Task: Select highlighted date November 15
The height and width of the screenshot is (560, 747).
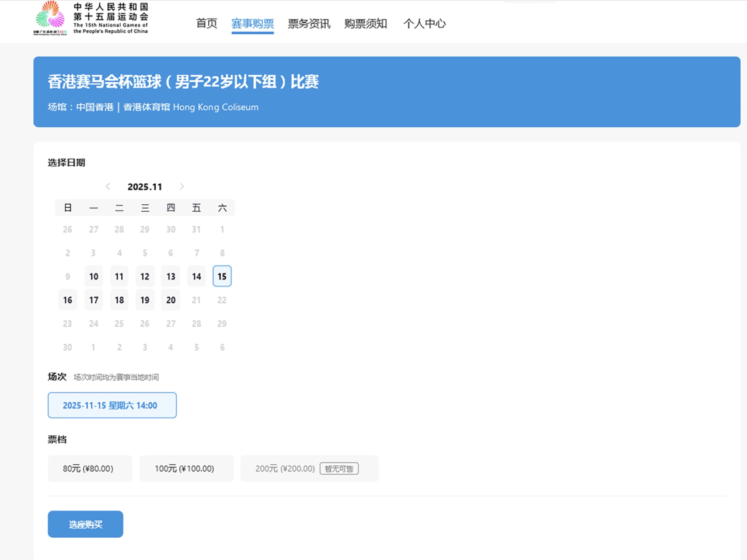Action: pyautogui.click(x=222, y=276)
